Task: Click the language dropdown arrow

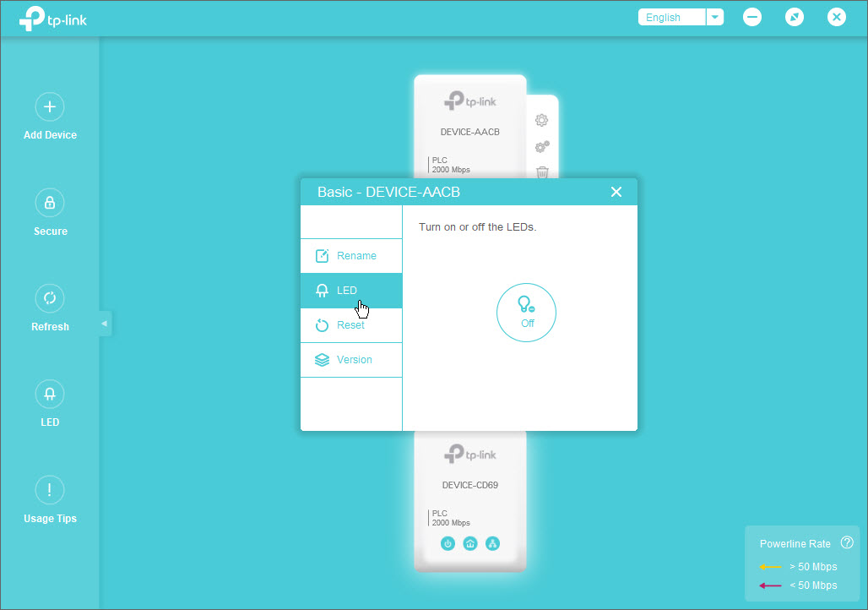Action: tap(715, 17)
